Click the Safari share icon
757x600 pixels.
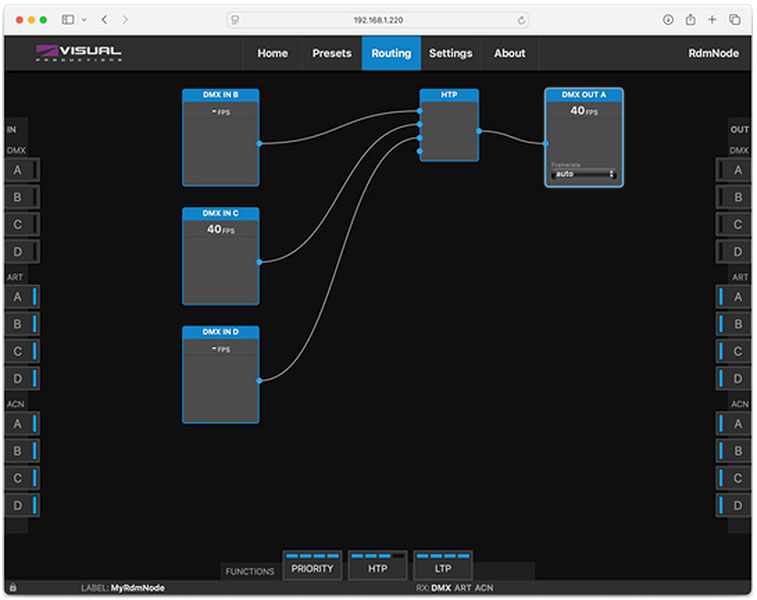click(690, 20)
